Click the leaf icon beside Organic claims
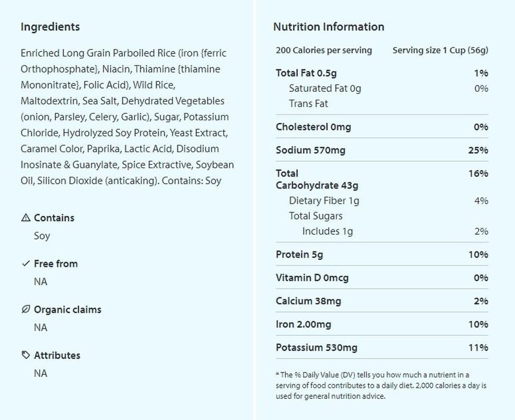 pyautogui.click(x=26, y=309)
